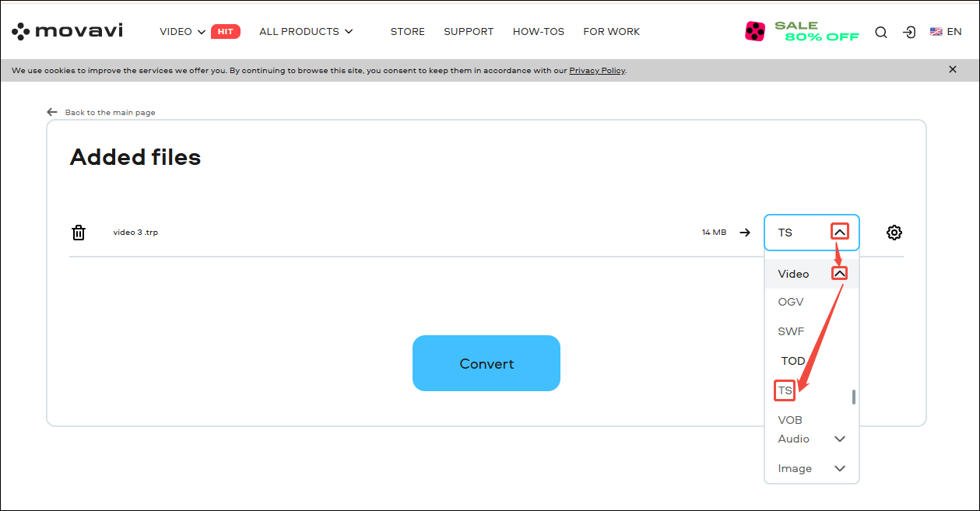Click the format list scrollbar
Screen dimensions: 980x511
click(853, 397)
